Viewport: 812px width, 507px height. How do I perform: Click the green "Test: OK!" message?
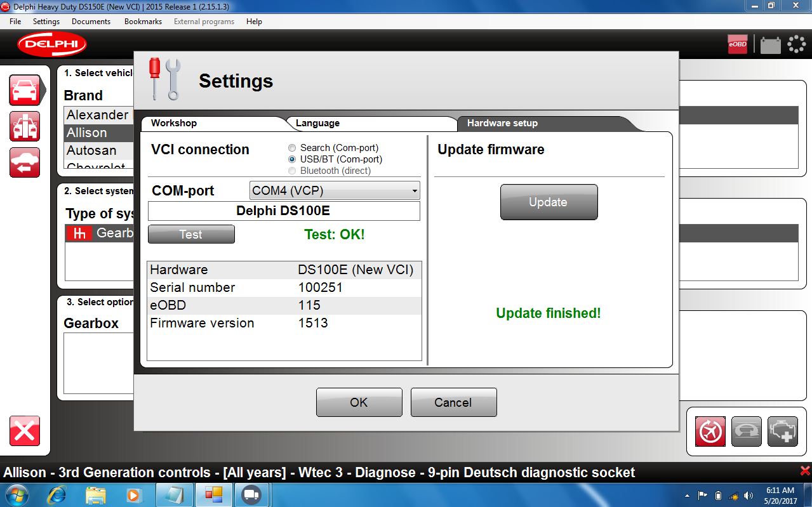(x=335, y=234)
